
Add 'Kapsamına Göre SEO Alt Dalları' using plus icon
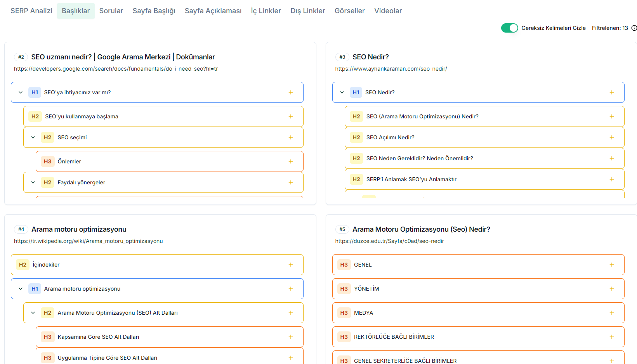coord(290,337)
